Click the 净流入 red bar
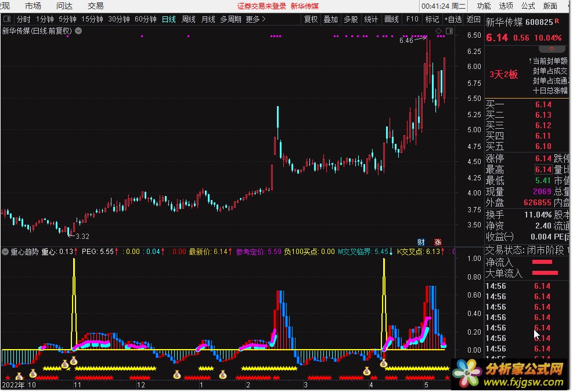This screenshot has width=573, height=392. (542, 262)
